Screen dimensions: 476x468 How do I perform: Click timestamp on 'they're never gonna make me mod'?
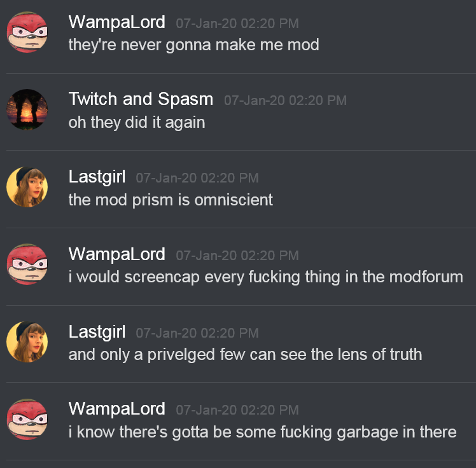[237, 24]
